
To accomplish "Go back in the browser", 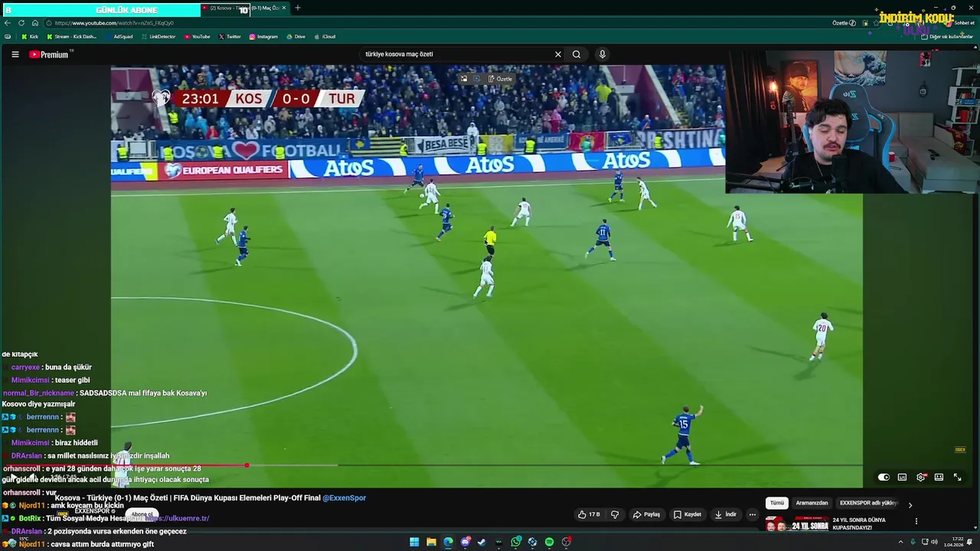I will [x=8, y=23].
